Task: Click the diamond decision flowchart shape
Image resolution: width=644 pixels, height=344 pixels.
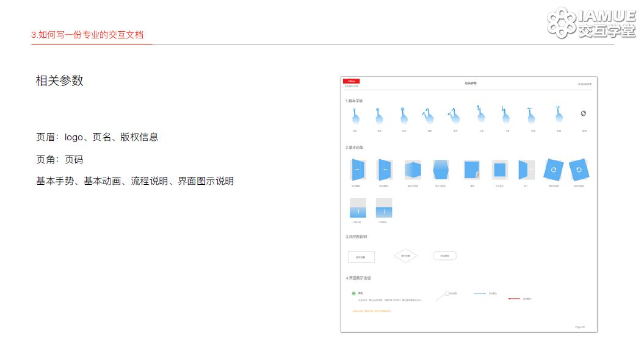Action: click(405, 256)
